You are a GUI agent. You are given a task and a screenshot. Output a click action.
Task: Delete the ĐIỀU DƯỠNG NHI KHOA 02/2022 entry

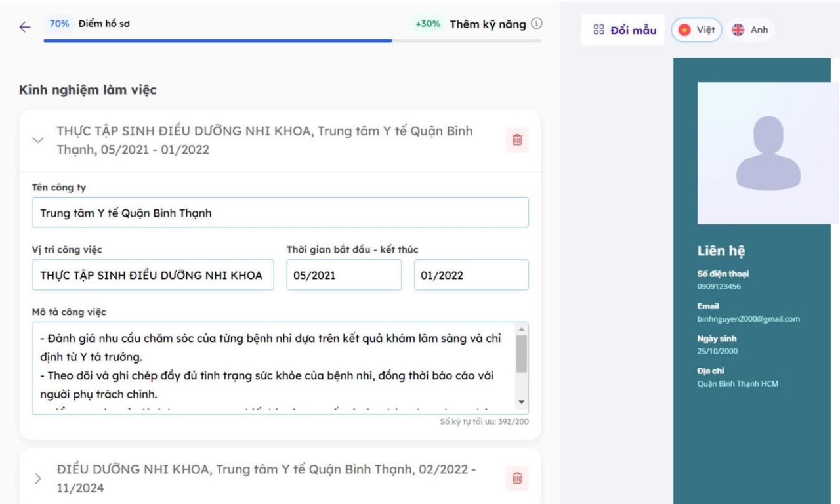click(x=517, y=478)
